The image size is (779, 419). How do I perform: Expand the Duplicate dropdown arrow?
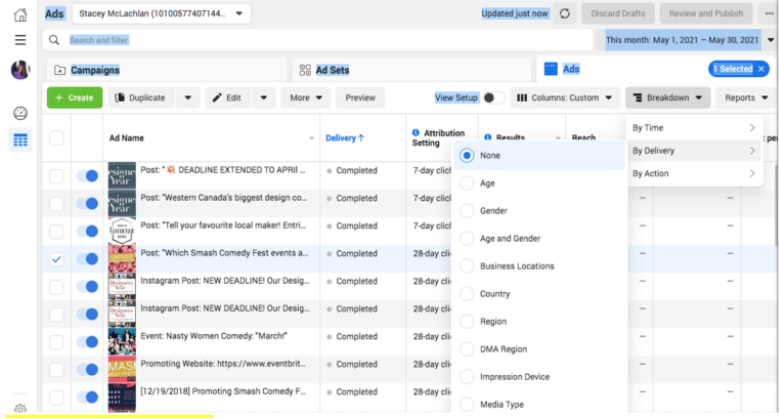click(x=188, y=98)
